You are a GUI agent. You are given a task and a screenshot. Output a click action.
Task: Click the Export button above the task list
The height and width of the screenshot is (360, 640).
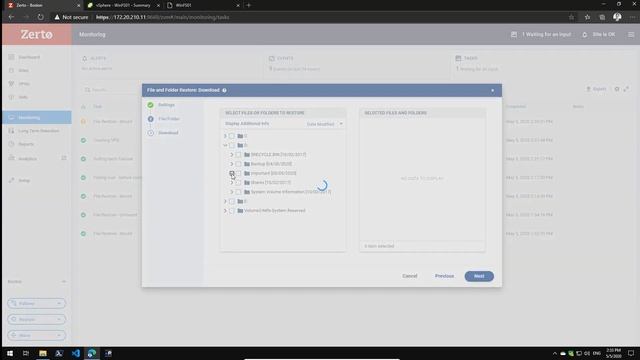[596, 89]
